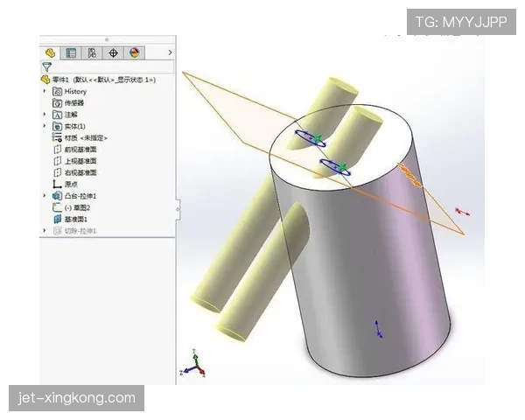Screen dimensions: 525x420
Task: Click the greyed 切除-拉伸1 cut-extrude icon
Action: (x=58, y=231)
